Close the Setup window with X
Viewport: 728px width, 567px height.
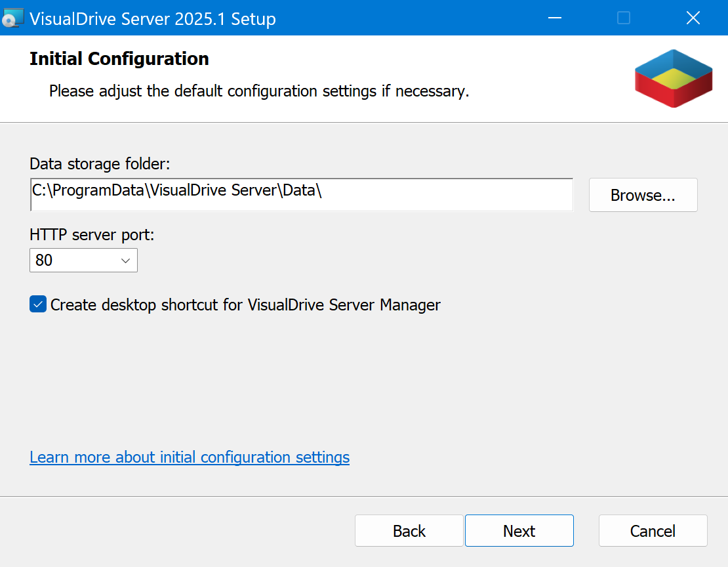pyautogui.click(x=693, y=18)
